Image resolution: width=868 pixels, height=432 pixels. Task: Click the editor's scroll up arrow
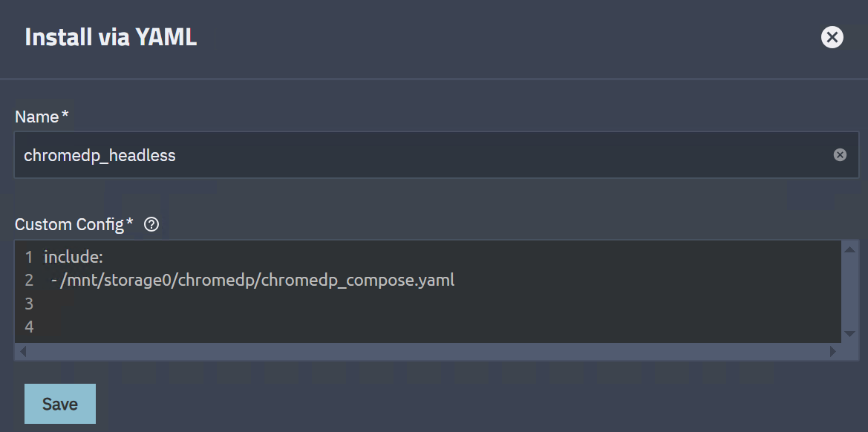pos(850,249)
